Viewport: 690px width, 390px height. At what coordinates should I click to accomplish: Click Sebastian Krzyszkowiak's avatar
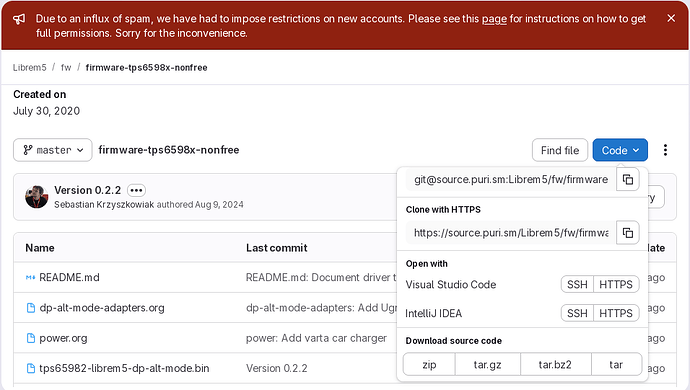point(37,197)
